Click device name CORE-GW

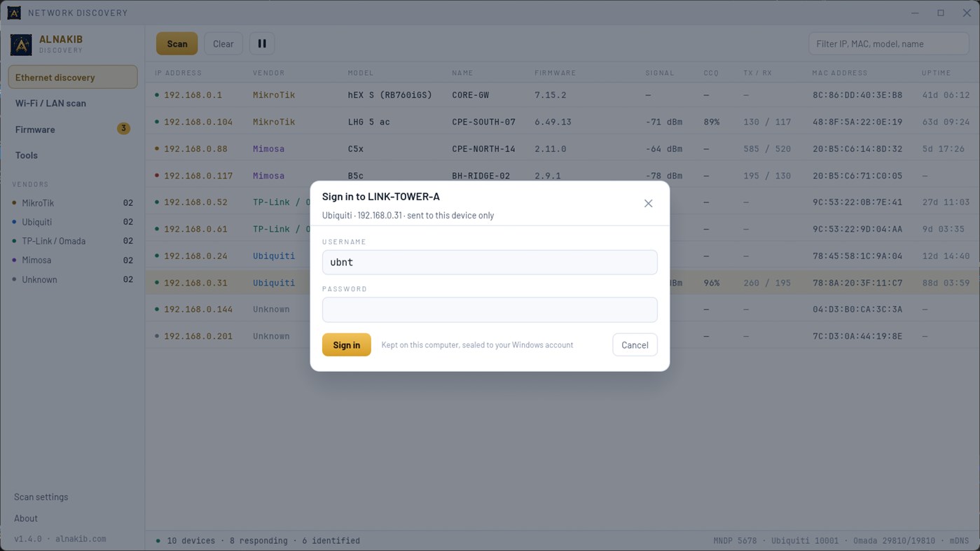point(471,95)
